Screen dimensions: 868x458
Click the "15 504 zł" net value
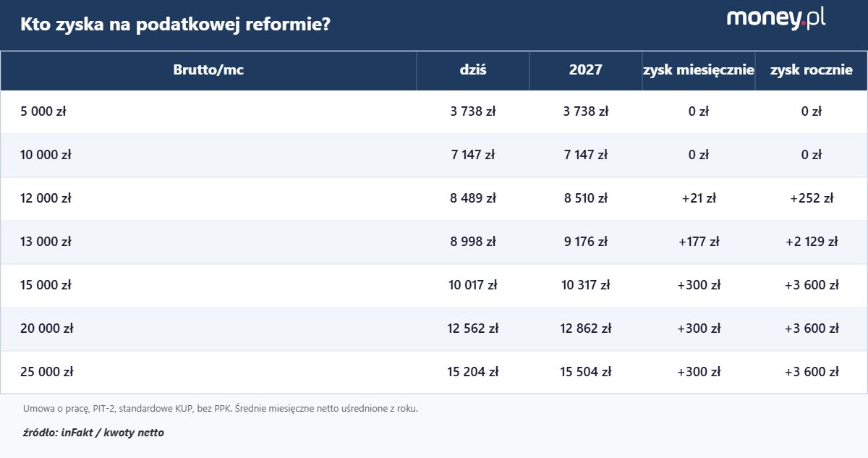586,372
